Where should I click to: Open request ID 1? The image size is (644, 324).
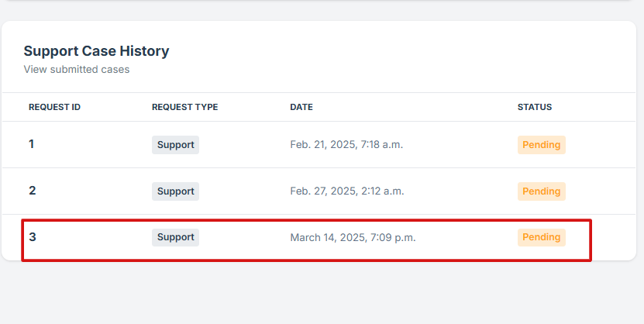(x=32, y=144)
